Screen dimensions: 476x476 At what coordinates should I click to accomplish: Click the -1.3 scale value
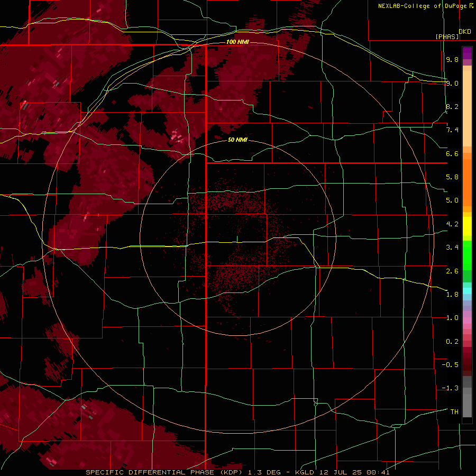(450, 388)
